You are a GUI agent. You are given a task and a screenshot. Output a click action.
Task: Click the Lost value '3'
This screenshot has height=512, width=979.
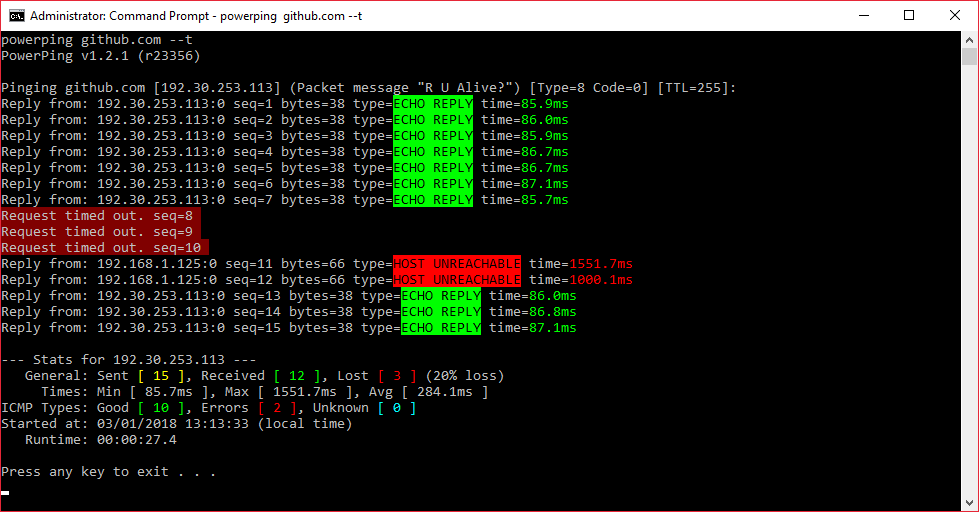tap(397, 376)
